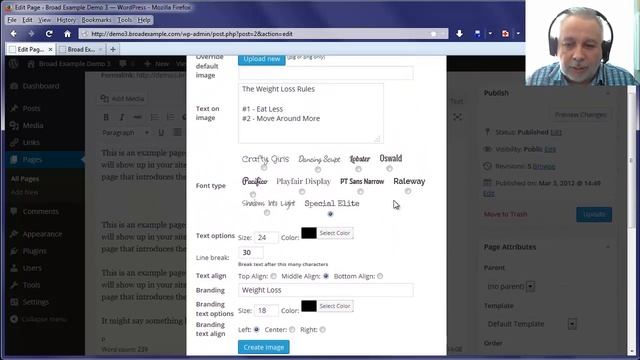This screenshot has width=640, height=360.
Task: Select the Pacifico font radio
Action: tap(253, 194)
